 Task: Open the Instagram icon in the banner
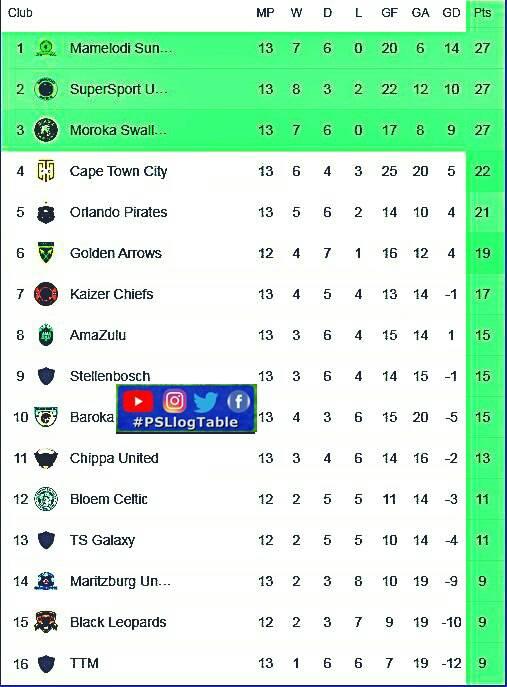coord(174,400)
